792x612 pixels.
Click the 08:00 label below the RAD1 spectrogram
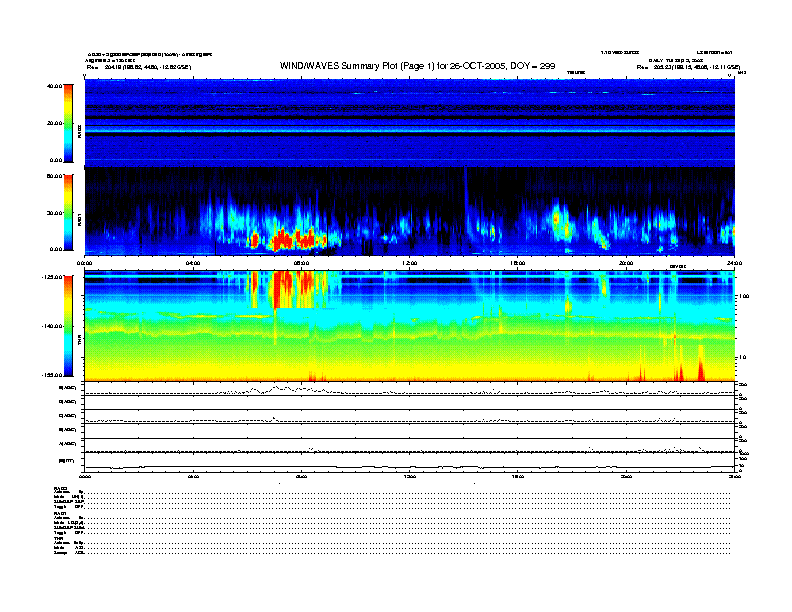pyautogui.click(x=301, y=263)
